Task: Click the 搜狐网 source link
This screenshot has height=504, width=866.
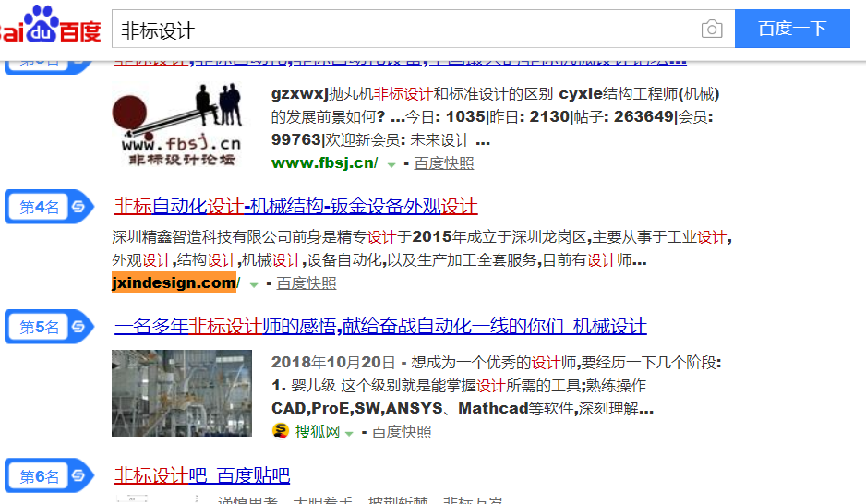Action: click(317, 432)
